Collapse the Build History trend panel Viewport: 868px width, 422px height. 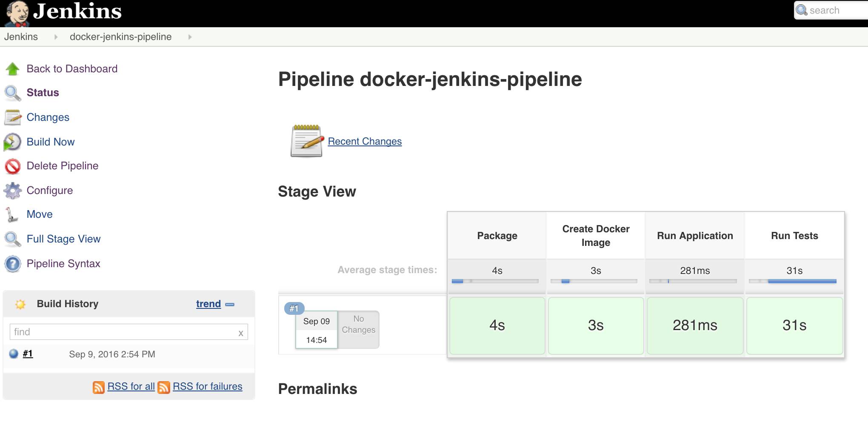(230, 305)
